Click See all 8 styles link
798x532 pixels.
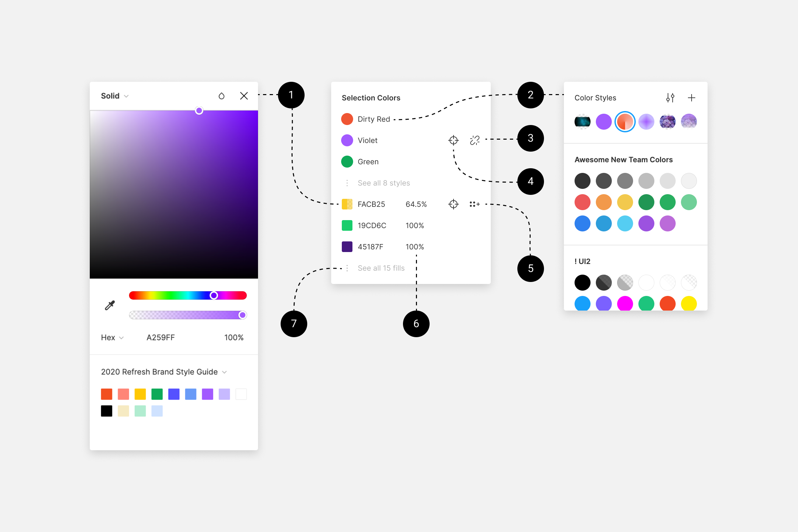[383, 182]
